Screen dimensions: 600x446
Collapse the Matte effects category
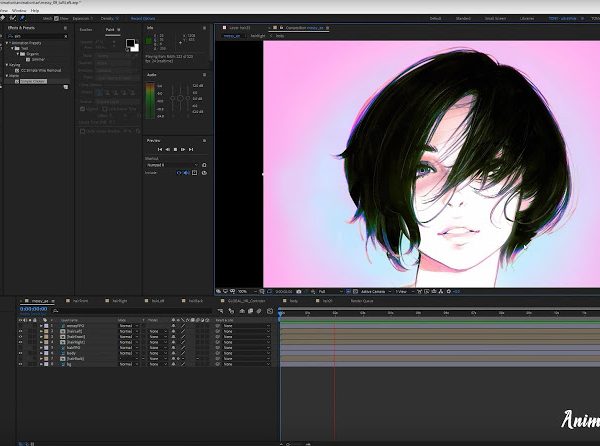pyautogui.click(x=7, y=76)
